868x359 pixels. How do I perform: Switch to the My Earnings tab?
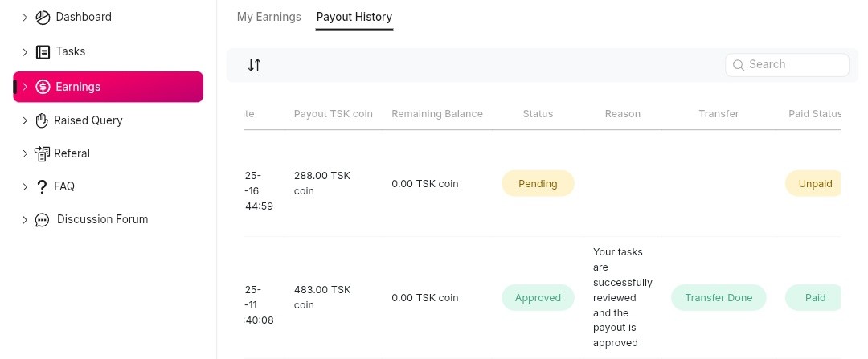coord(268,17)
